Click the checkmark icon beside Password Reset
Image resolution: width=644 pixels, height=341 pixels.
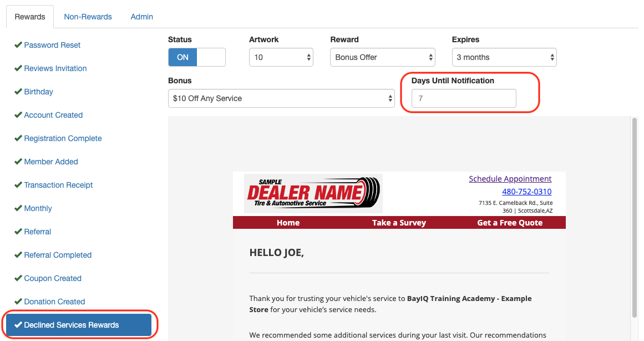18,45
